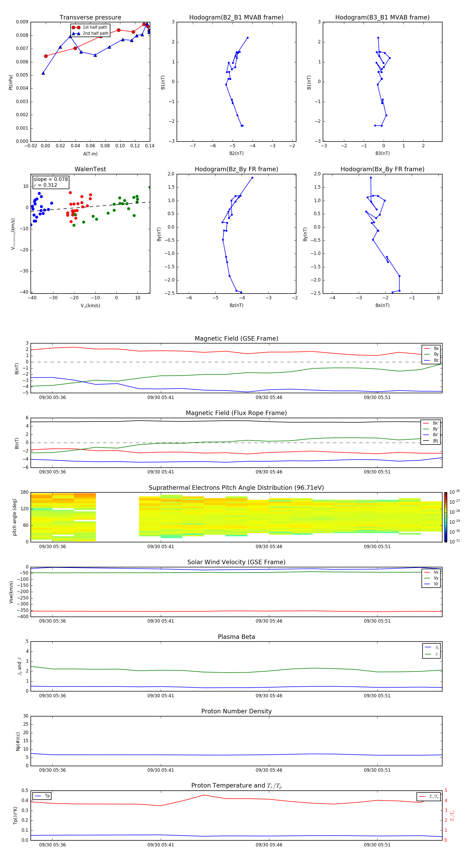Click '09/30 05:36' tick under Solar Wind Velocity plot

click(52, 621)
